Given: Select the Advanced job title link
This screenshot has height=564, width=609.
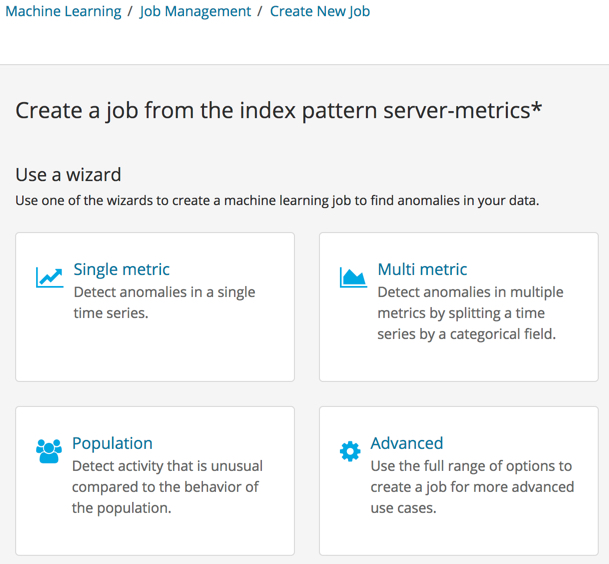Looking at the screenshot, I should 406,443.
